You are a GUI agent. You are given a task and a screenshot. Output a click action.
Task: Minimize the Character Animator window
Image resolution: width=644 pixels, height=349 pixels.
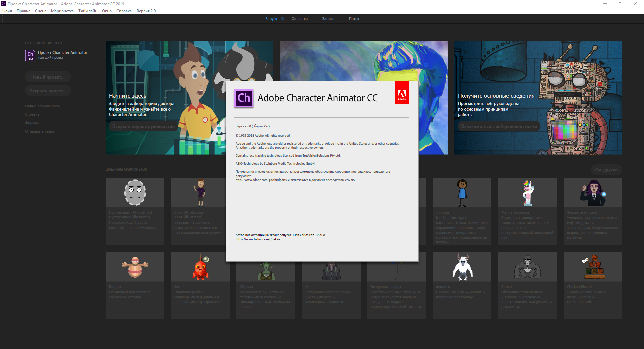605,4
